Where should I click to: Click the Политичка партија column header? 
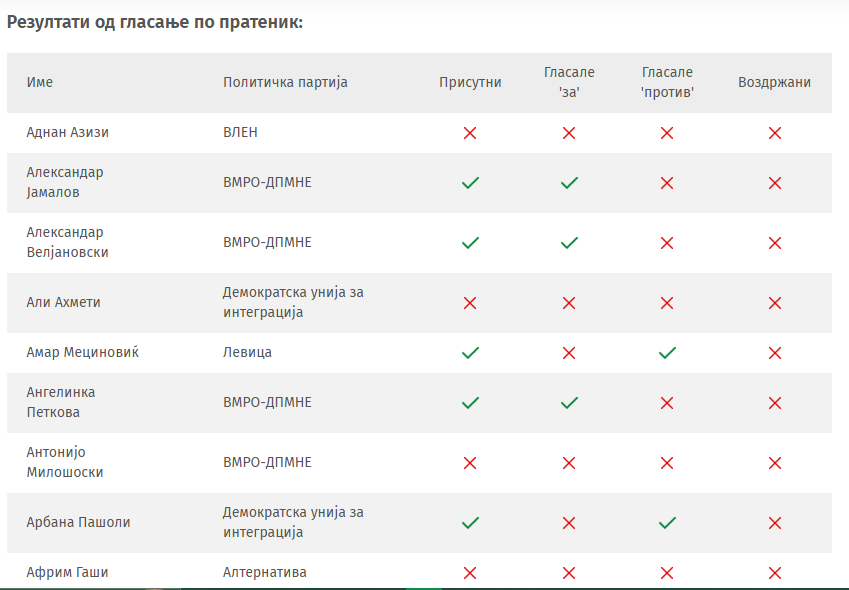point(285,82)
